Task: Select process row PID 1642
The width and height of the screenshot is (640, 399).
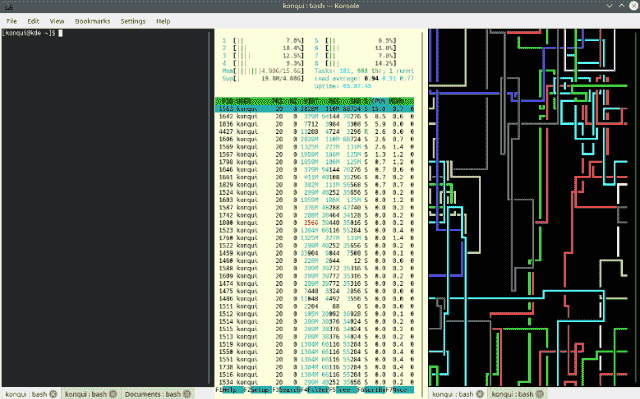Action: point(315,116)
